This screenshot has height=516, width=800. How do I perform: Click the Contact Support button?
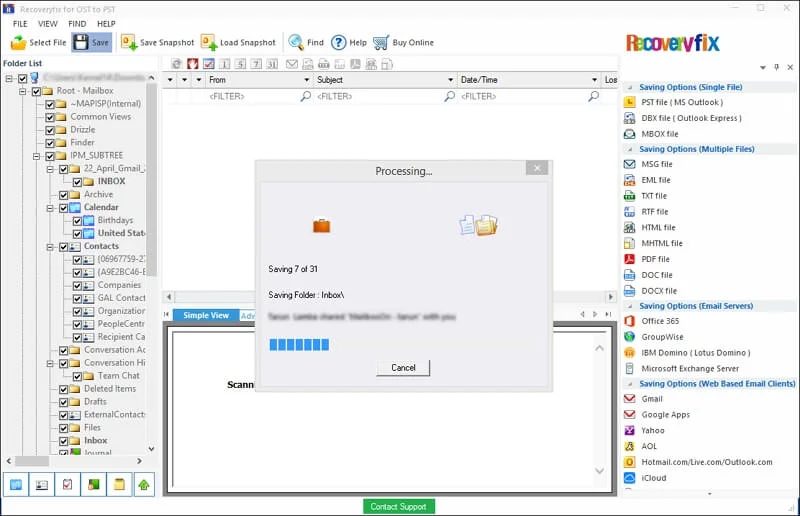click(x=398, y=506)
